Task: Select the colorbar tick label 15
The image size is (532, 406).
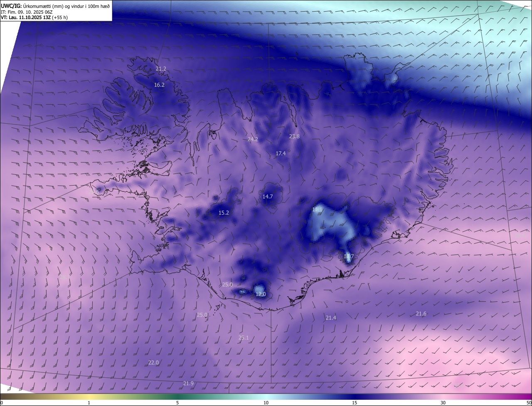Action: pyautogui.click(x=355, y=403)
